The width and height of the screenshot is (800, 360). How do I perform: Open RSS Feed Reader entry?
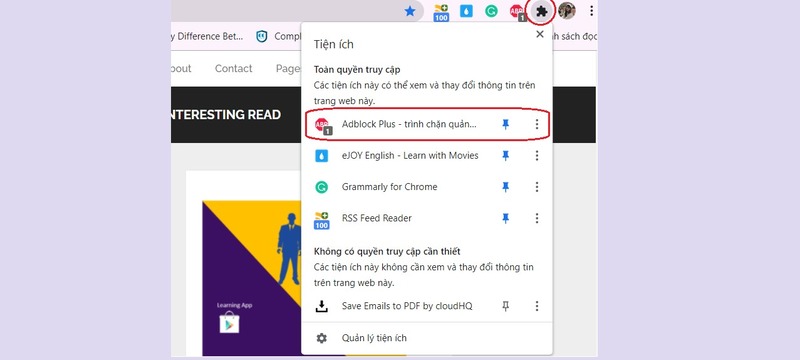click(x=377, y=218)
